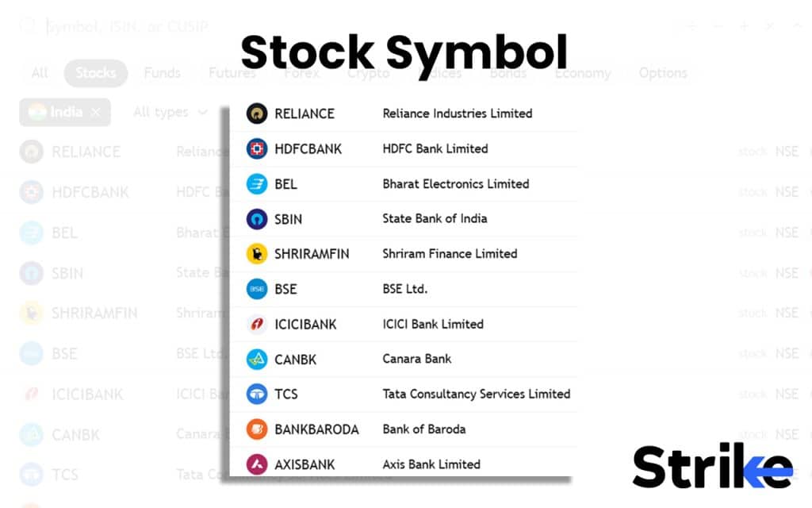This screenshot has width=812, height=508.
Task: Click the BSE Ltd logo icon
Action: tap(257, 289)
